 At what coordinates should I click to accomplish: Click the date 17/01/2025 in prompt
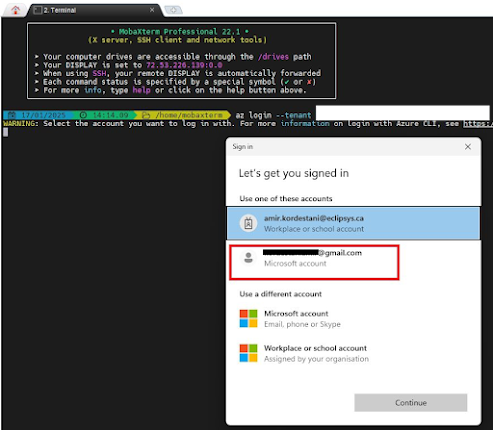43,115
